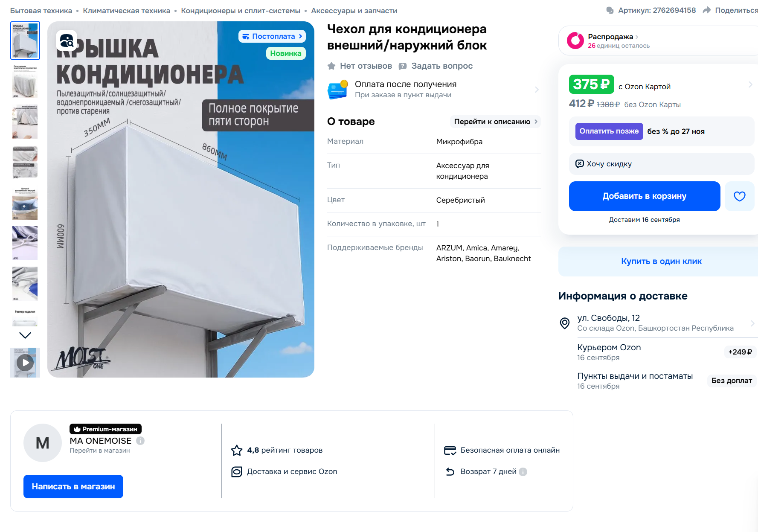This screenshot has width=758, height=532.
Task: Play the product video thumbnail
Action: click(x=25, y=363)
